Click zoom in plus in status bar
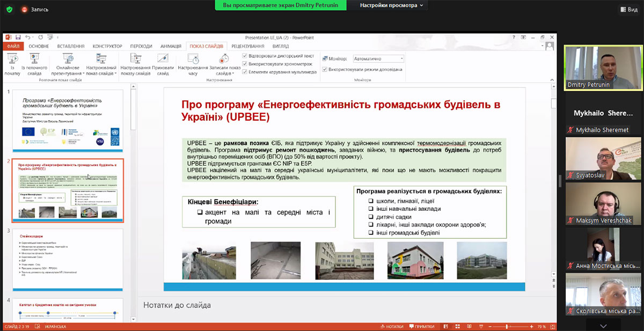 pyautogui.click(x=530, y=326)
